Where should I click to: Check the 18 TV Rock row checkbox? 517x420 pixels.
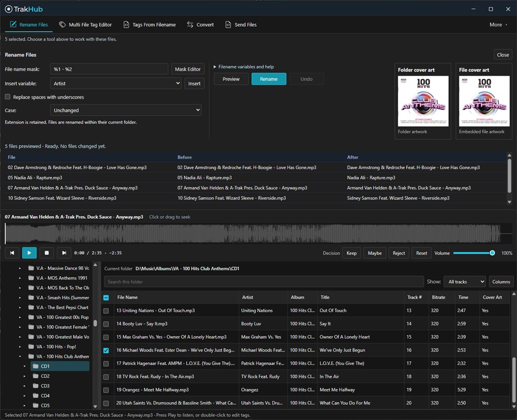[106, 377]
